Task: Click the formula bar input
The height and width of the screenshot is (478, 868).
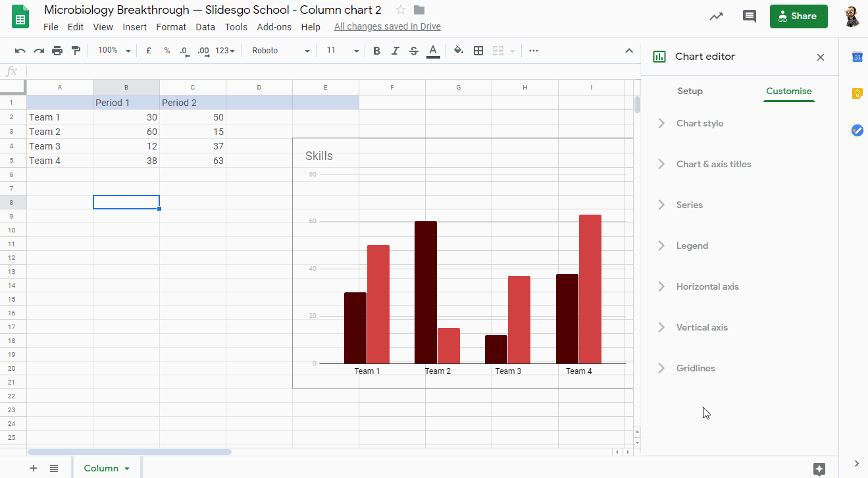Action: click(x=332, y=71)
